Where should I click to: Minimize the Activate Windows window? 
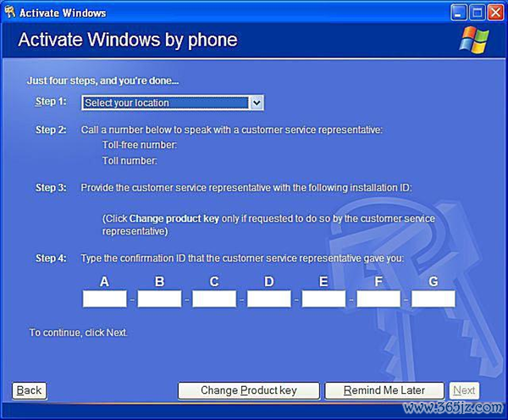(x=458, y=13)
